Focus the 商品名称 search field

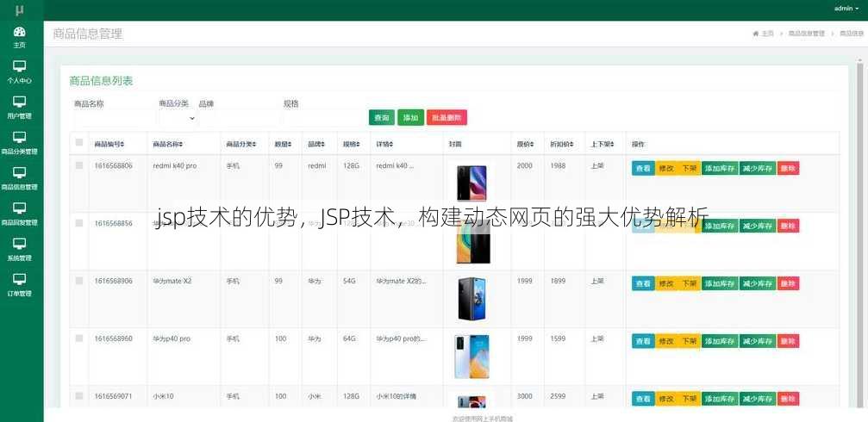click(115, 118)
